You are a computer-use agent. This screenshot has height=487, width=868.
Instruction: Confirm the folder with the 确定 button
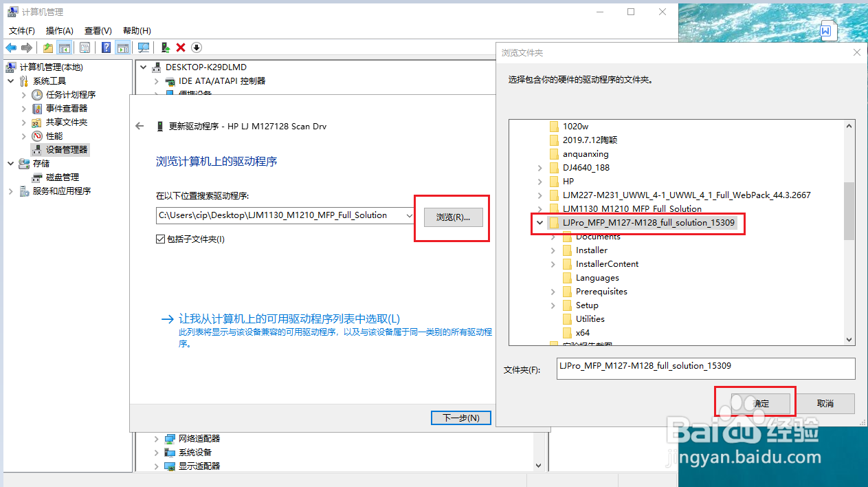tap(761, 404)
